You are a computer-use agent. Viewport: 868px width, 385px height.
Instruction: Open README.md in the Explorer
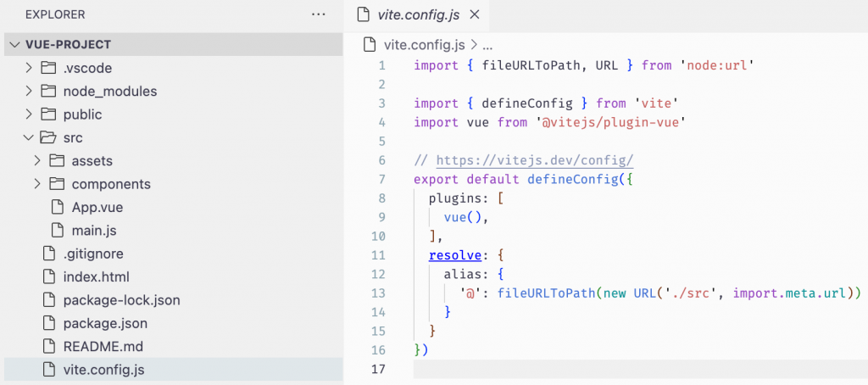[103, 346]
